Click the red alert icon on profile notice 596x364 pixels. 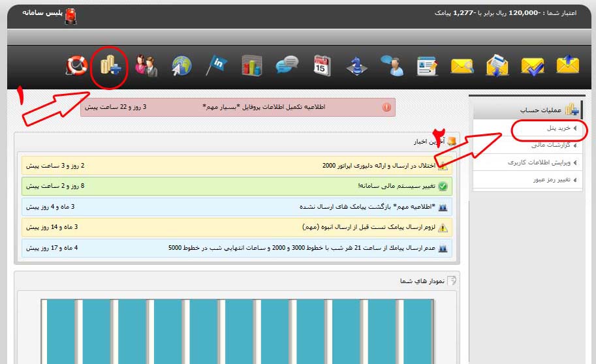386,107
